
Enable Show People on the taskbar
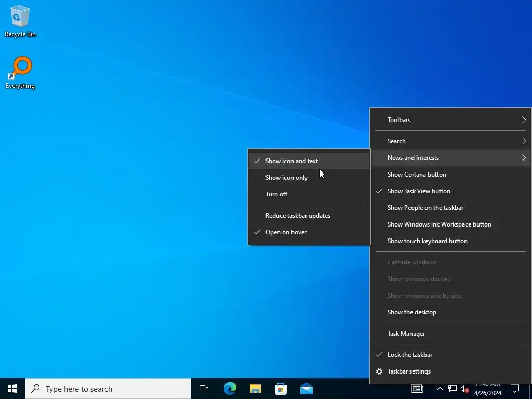click(450, 208)
